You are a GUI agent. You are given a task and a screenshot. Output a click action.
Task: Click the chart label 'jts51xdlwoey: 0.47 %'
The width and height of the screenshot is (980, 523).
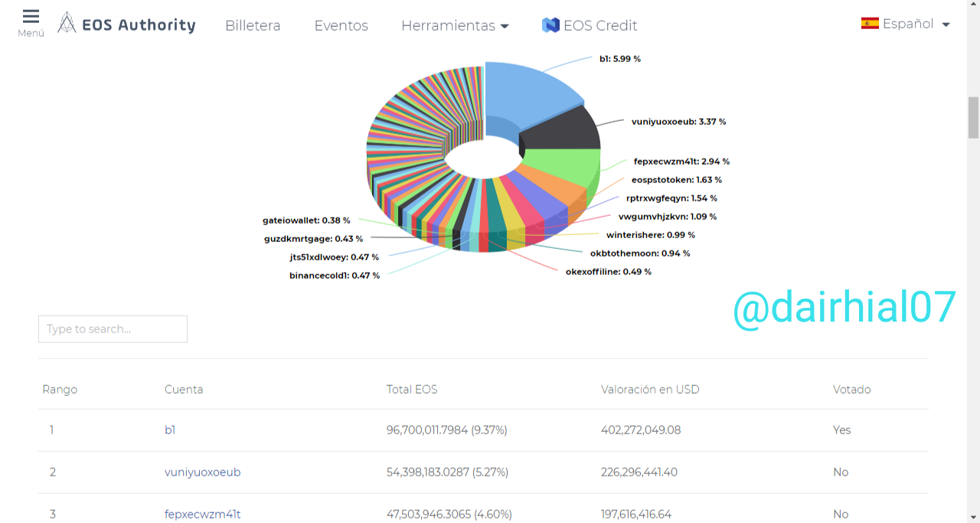(335, 257)
